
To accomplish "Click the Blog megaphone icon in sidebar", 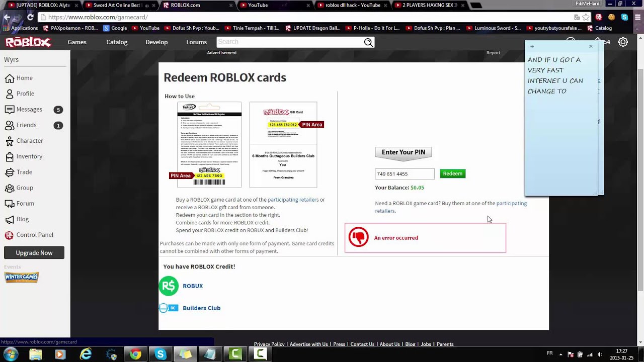I will pos(9,219).
